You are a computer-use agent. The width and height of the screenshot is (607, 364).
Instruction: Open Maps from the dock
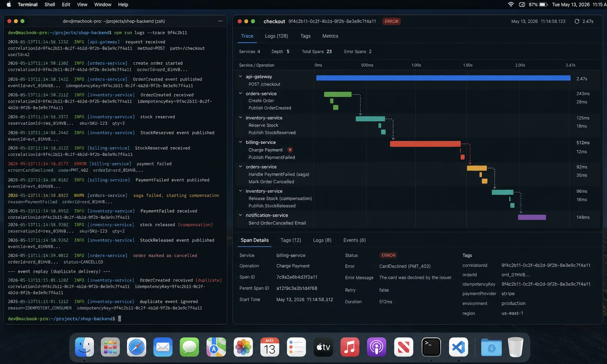click(216, 347)
